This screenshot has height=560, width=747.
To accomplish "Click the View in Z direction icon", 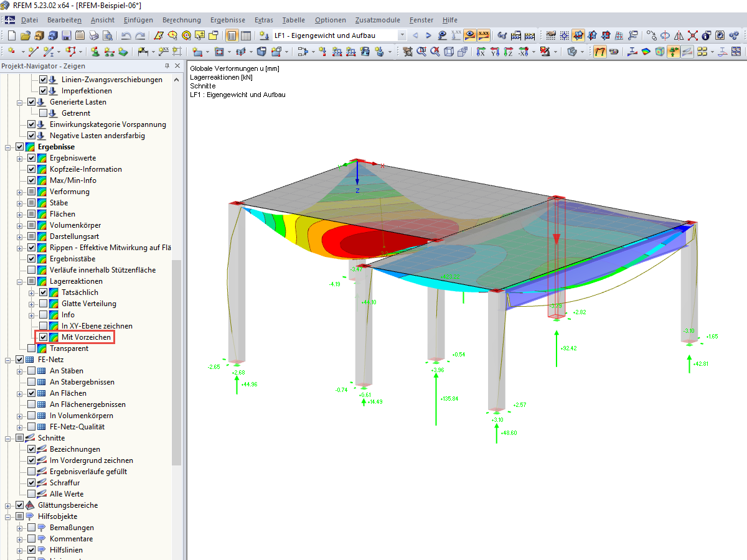I will (x=508, y=51).
